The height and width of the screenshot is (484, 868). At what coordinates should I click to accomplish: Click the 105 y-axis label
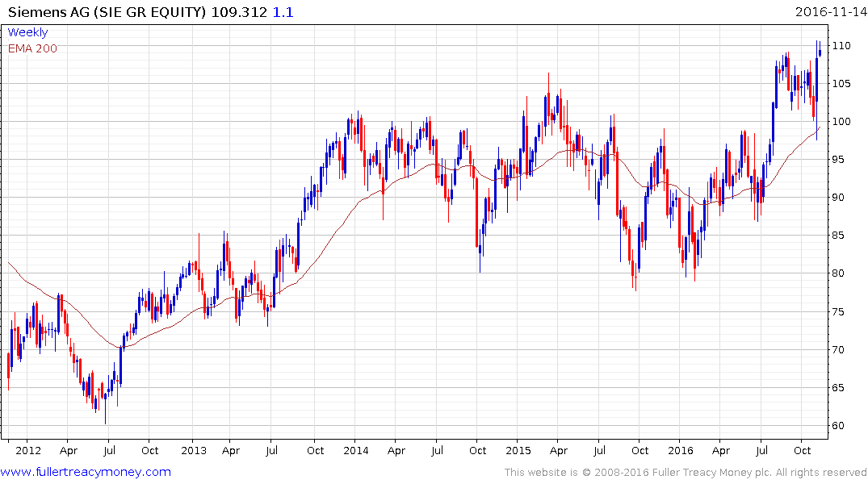pyautogui.click(x=841, y=84)
